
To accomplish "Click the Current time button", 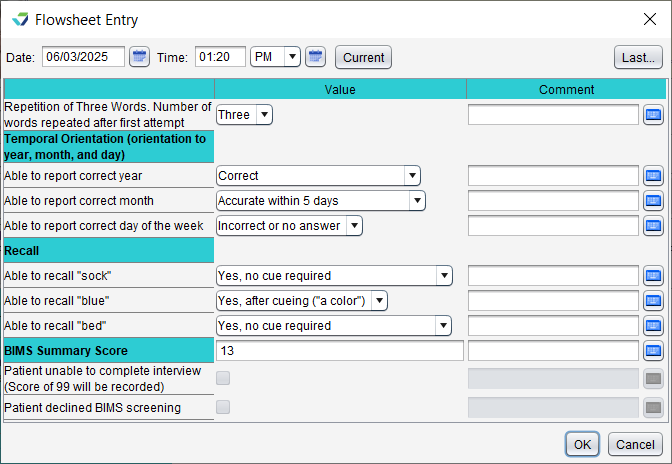I will coord(363,57).
